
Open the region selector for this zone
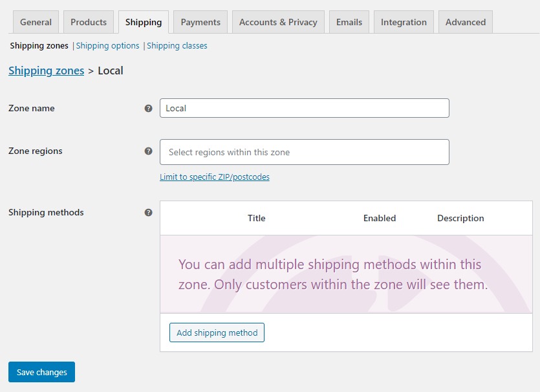304,151
